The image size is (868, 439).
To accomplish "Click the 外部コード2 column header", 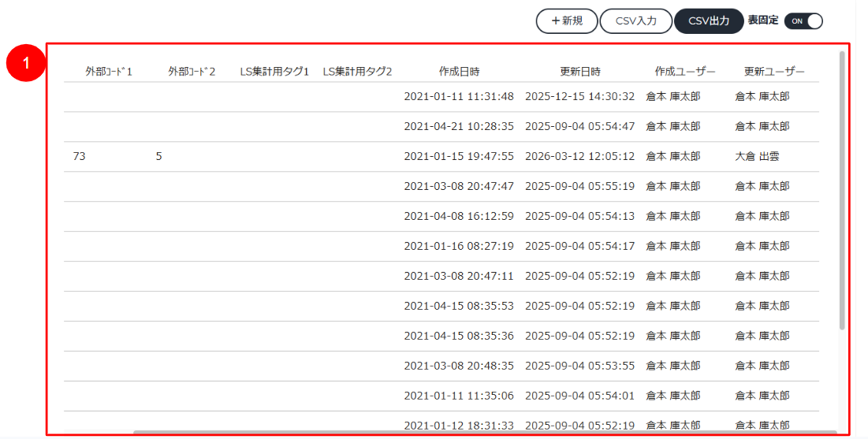I will click(x=192, y=72).
